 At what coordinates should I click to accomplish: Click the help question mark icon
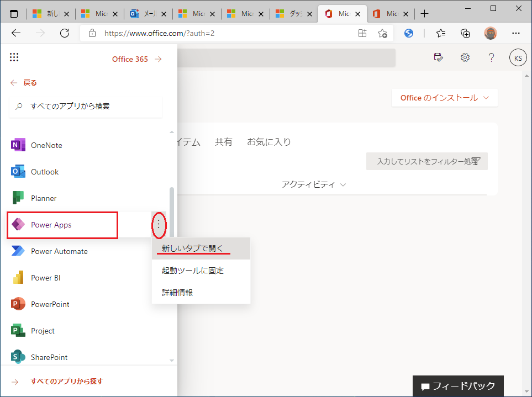491,57
